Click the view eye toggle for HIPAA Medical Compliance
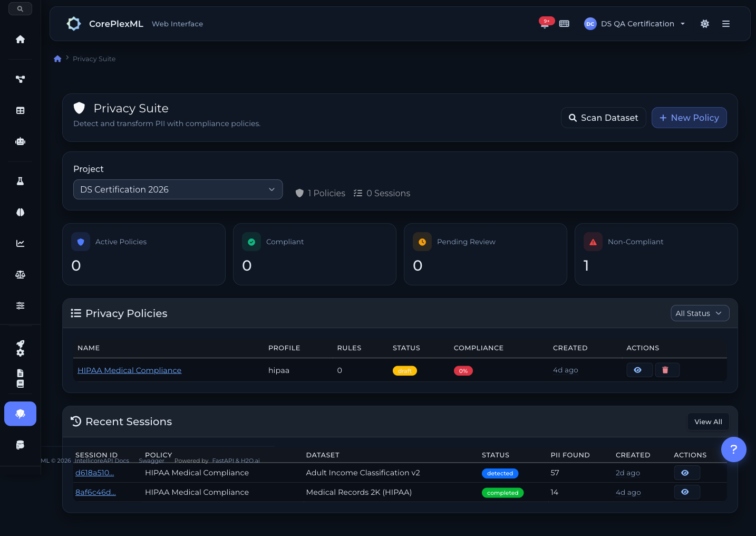Image resolution: width=756 pixels, height=536 pixels. [x=639, y=370]
